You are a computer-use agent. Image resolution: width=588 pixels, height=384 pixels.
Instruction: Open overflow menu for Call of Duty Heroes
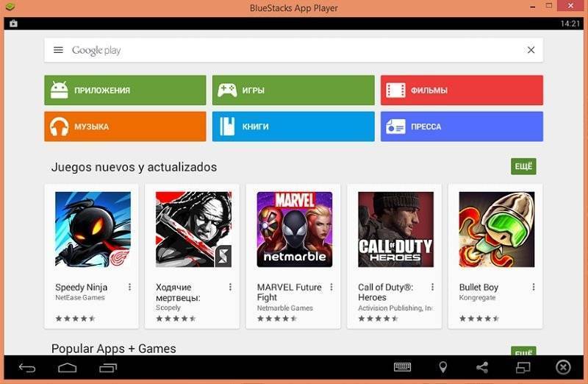[432, 287]
